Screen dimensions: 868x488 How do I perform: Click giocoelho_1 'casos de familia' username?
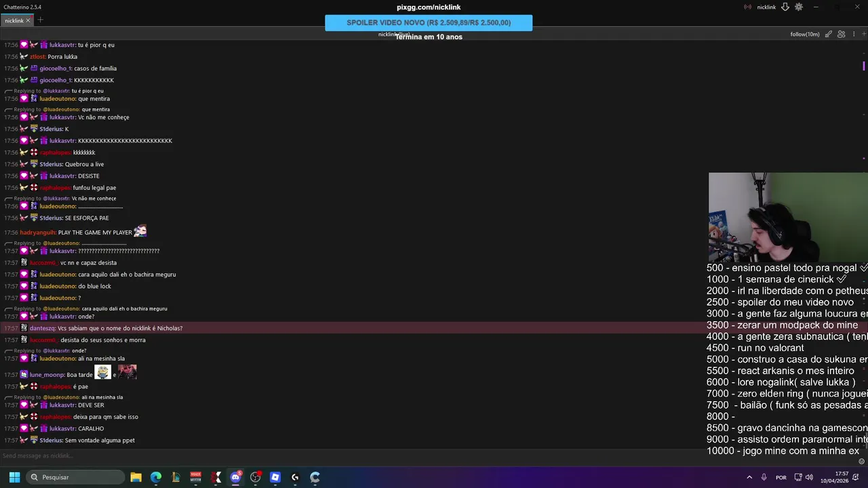click(x=55, y=68)
